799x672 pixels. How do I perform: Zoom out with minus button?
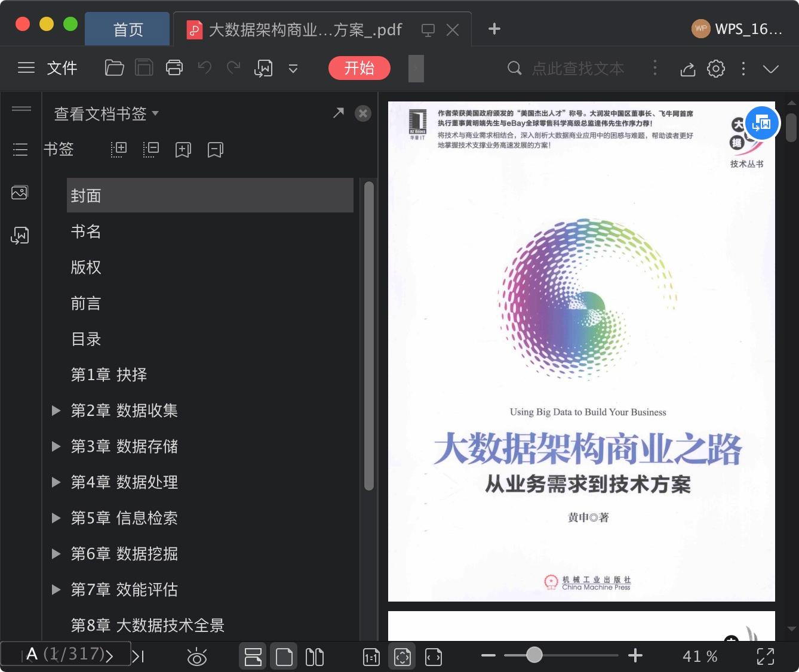(488, 655)
